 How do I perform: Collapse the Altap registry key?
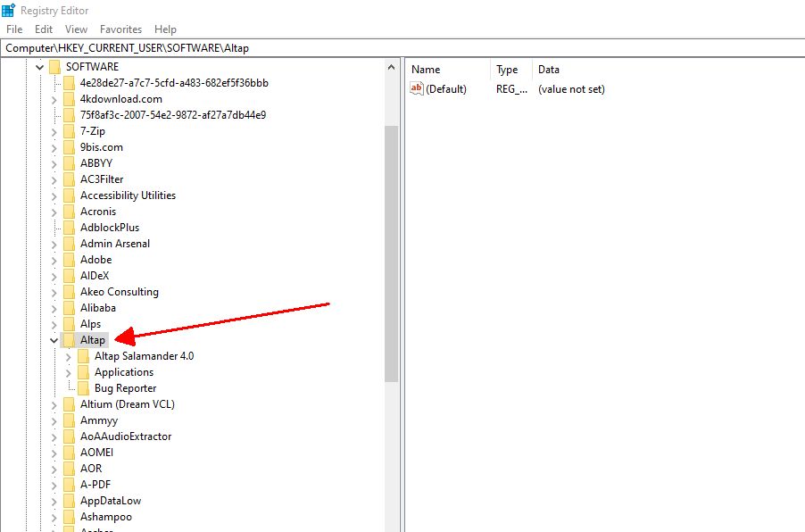[54, 340]
